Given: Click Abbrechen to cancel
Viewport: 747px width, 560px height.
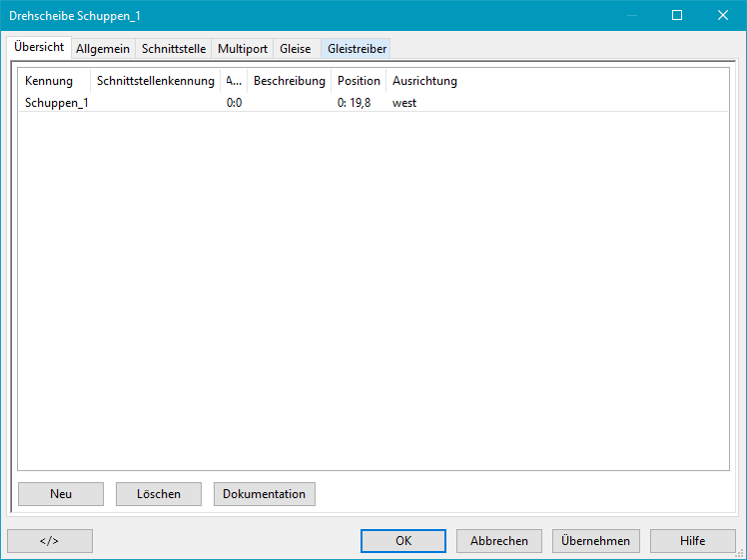Looking at the screenshot, I should (x=499, y=541).
